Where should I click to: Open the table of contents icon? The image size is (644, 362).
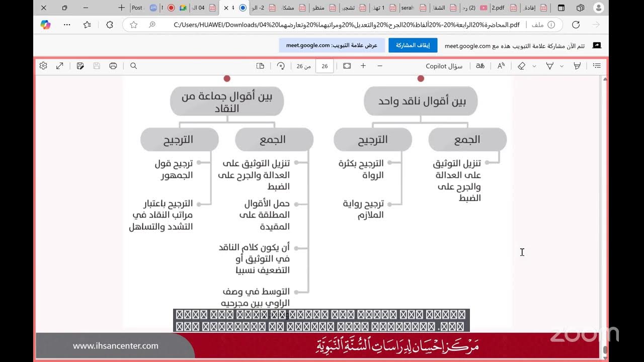coord(597,66)
